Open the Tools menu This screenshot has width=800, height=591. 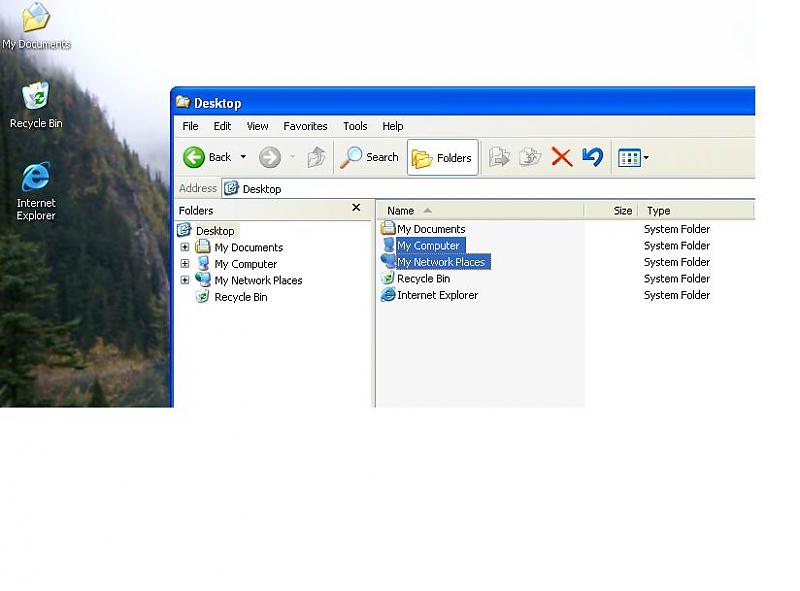(x=355, y=126)
